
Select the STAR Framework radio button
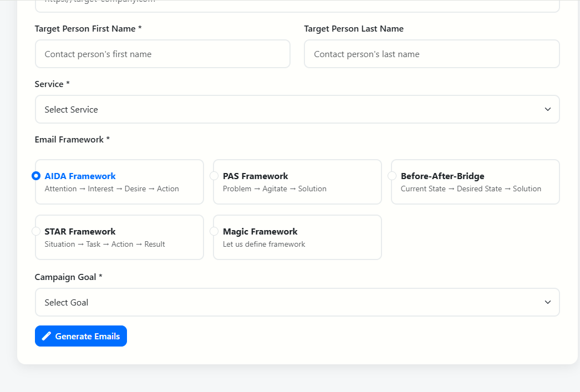(36, 231)
